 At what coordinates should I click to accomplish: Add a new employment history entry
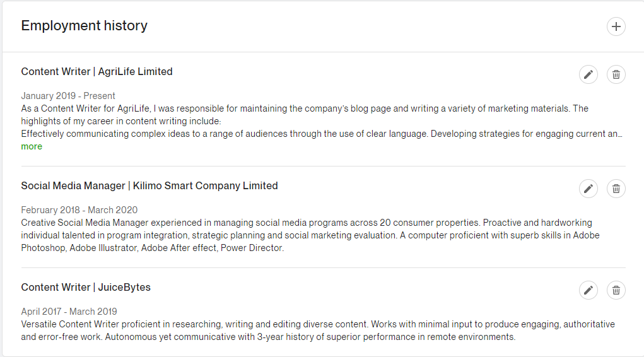pos(616,26)
